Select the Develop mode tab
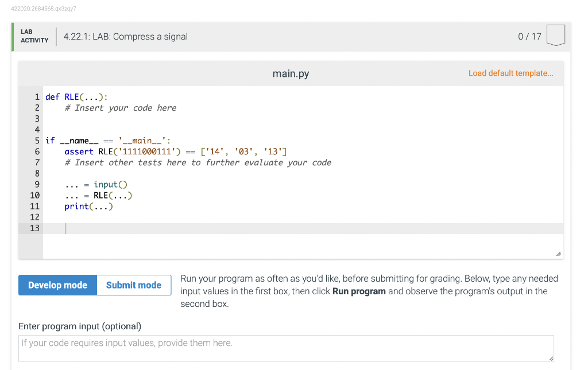588x370 pixels. coord(57,285)
